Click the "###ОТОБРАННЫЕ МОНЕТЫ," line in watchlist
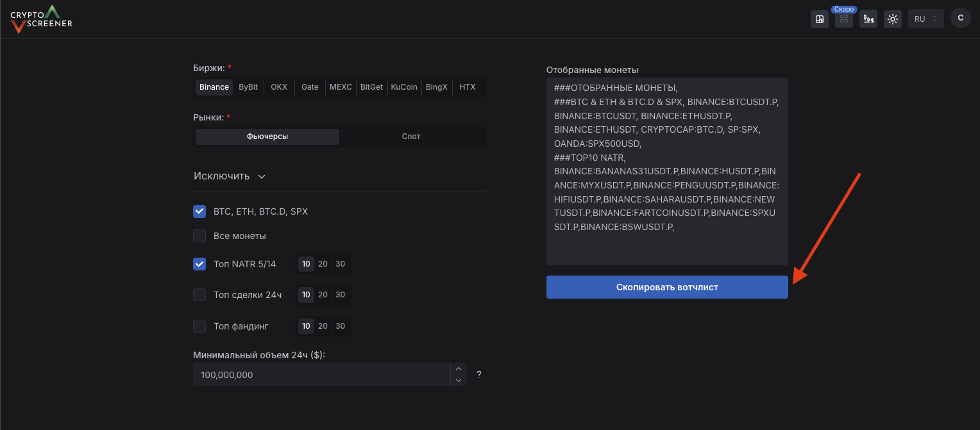 [x=616, y=88]
